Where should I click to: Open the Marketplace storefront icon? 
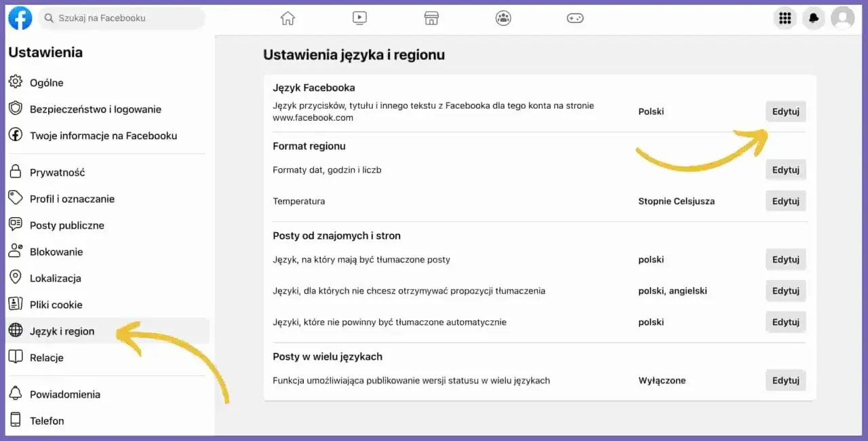(x=431, y=18)
